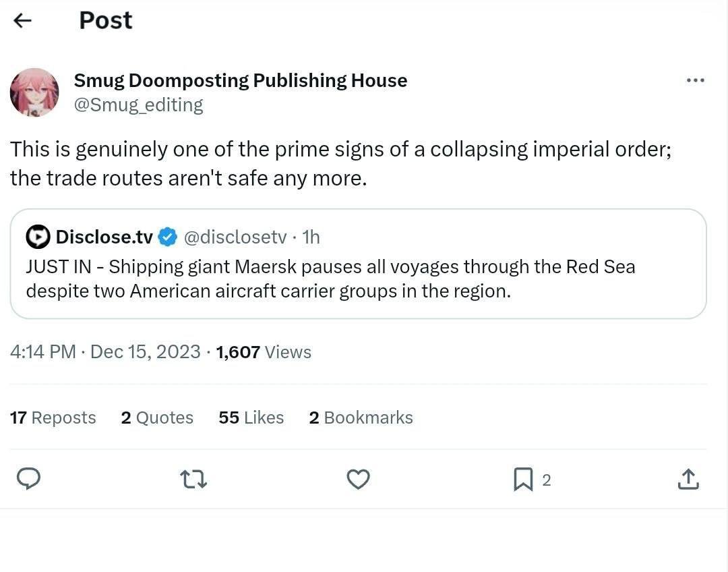The image size is (728, 572).
Task: Click the back arrow icon
Action: click(23, 21)
